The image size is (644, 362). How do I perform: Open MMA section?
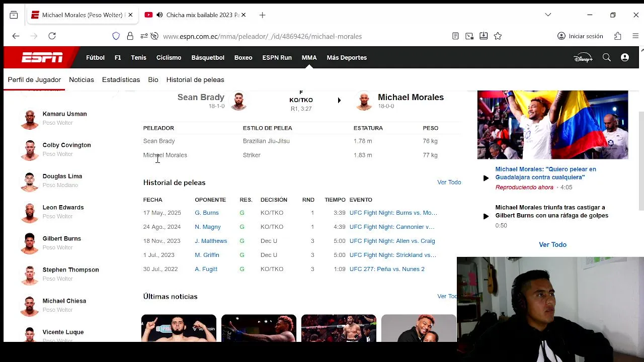pos(309,58)
